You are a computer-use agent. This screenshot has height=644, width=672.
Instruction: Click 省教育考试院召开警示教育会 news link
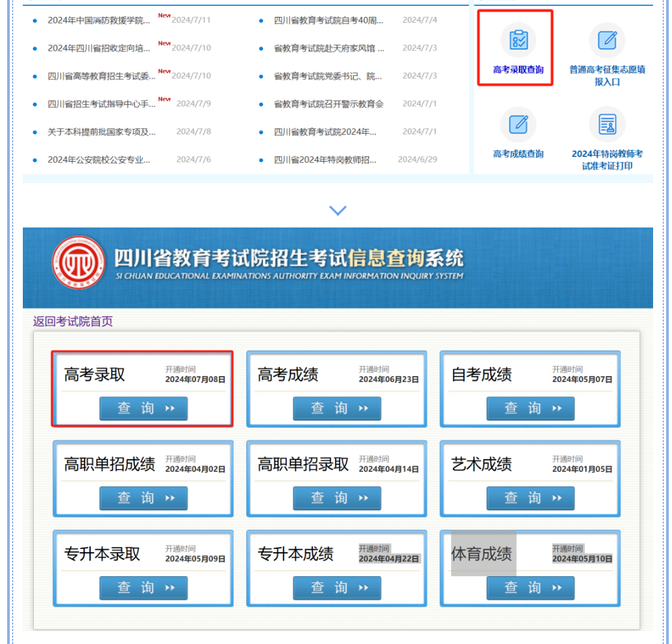tap(329, 104)
